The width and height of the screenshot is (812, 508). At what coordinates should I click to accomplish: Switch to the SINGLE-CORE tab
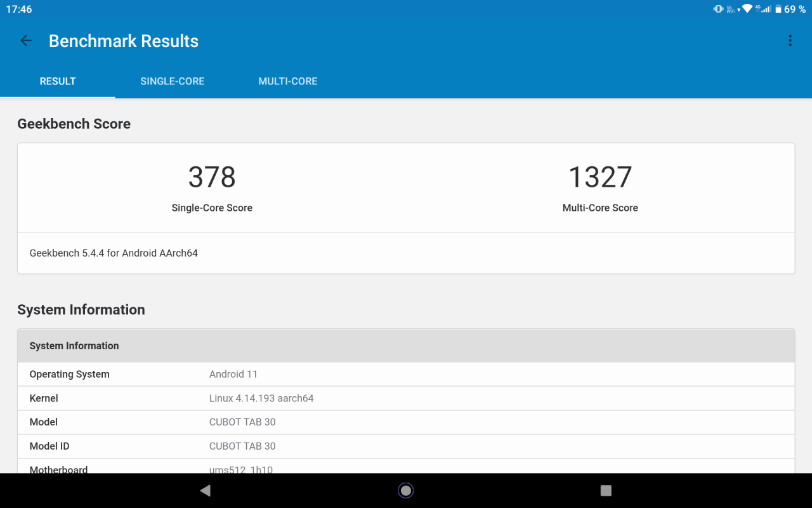(x=173, y=81)
